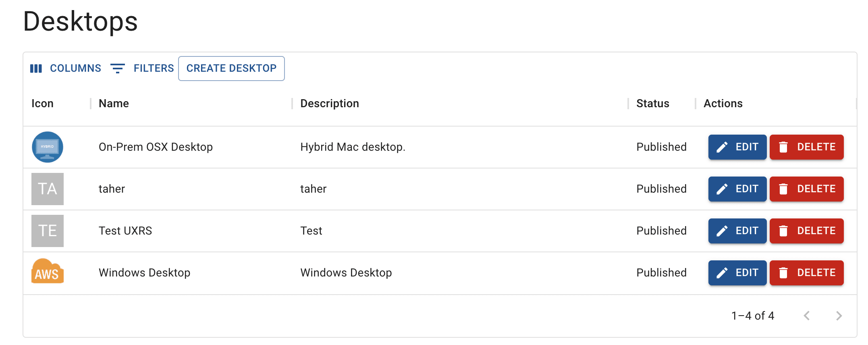Sort by the Icon column header
This screenshot has width=868, height=345.
tap(42, 104)
